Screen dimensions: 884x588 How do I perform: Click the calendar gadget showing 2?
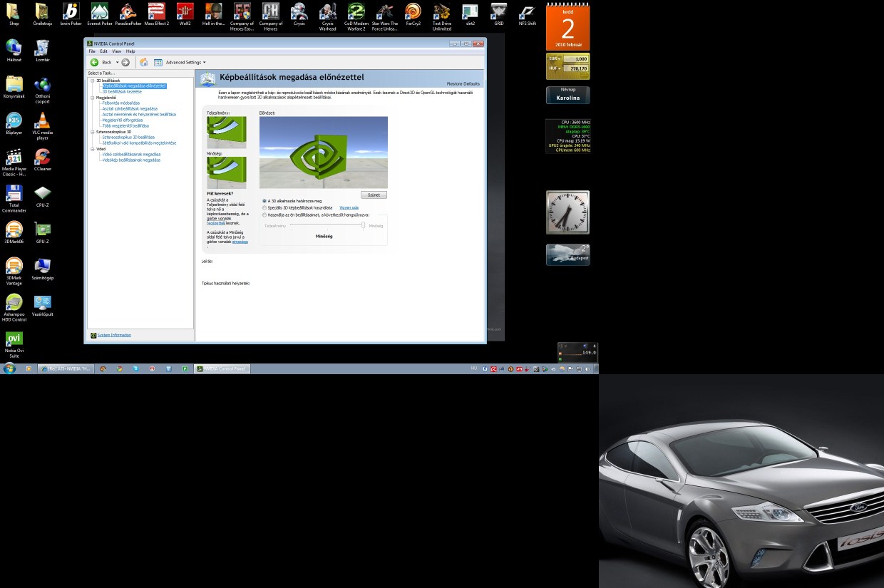(567, 26)
